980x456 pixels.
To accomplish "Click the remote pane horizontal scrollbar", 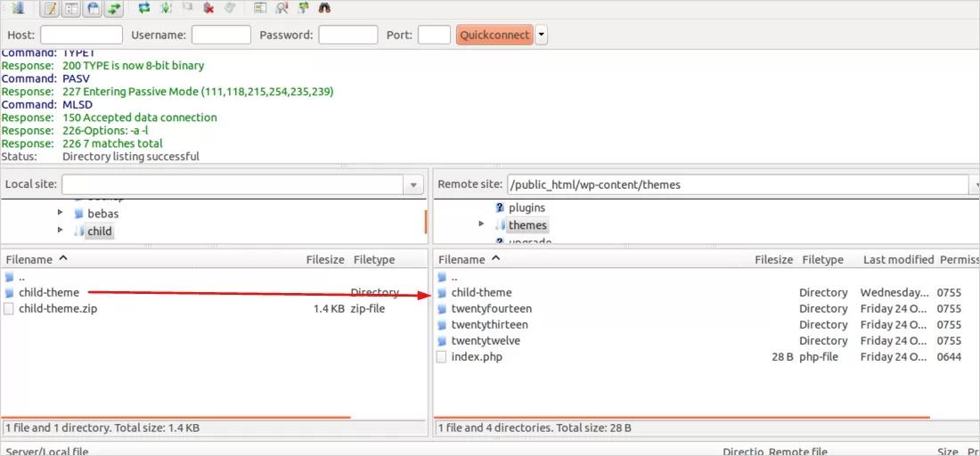I will pyautogui.click(x=682, y=417).
